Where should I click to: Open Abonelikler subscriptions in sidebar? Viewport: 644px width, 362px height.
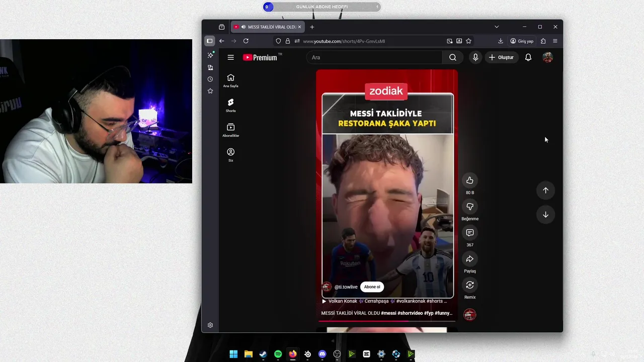point(230,130)
